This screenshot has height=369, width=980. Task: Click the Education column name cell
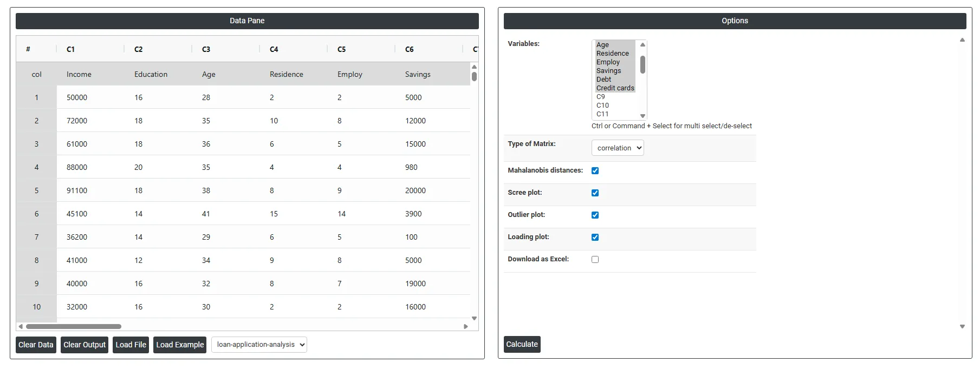click(x=158, y=74)
